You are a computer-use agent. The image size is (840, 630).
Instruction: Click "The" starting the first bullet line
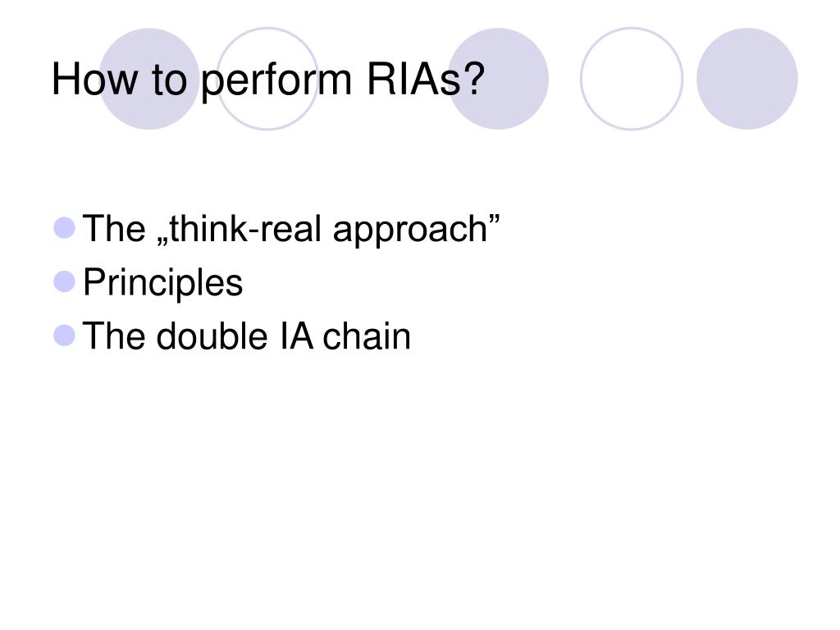point(113,229)
